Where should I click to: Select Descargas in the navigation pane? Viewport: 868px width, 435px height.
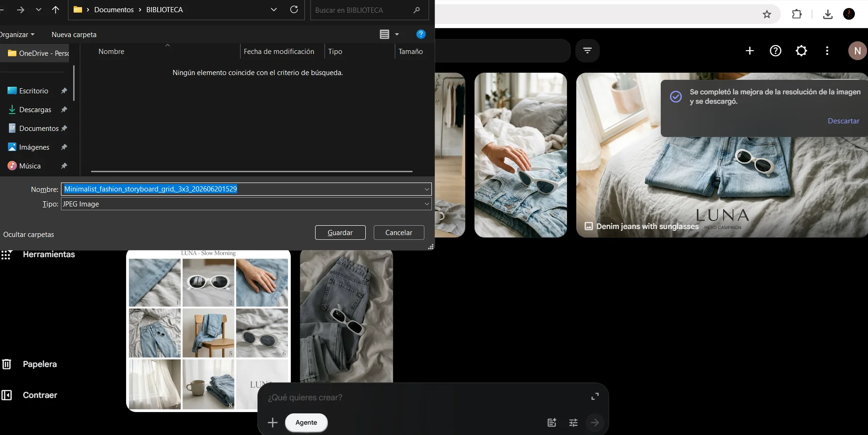coord(35,109)
